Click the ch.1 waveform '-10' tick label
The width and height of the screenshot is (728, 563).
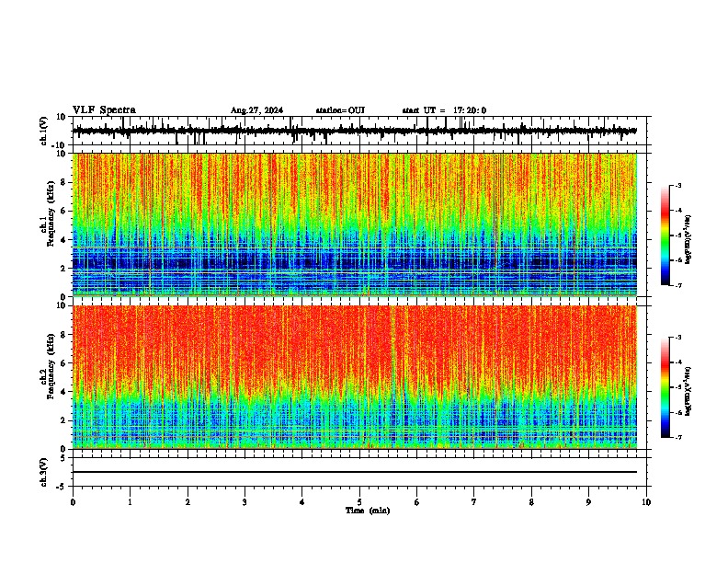click(x=60, y=145)
